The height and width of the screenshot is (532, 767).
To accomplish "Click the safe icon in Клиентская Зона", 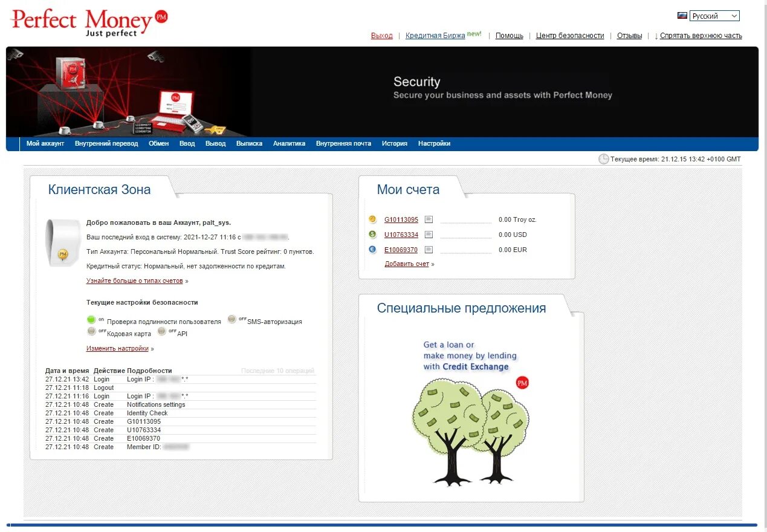I will pos(62,242).
